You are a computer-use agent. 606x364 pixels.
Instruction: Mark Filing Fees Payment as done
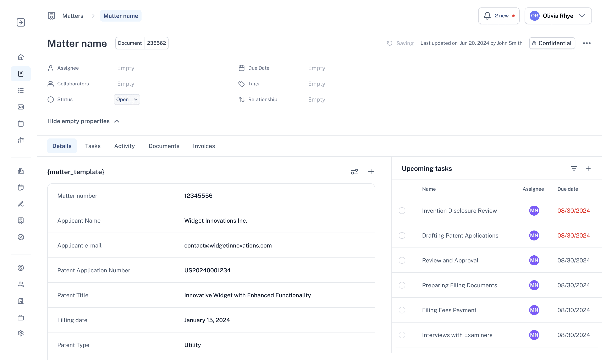point(402,310)
